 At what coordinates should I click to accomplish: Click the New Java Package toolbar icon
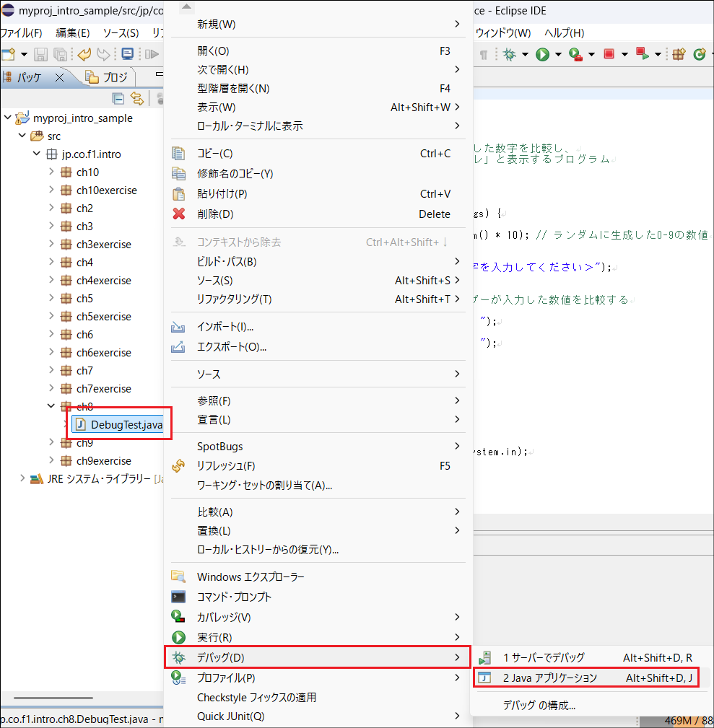(679, 54)
